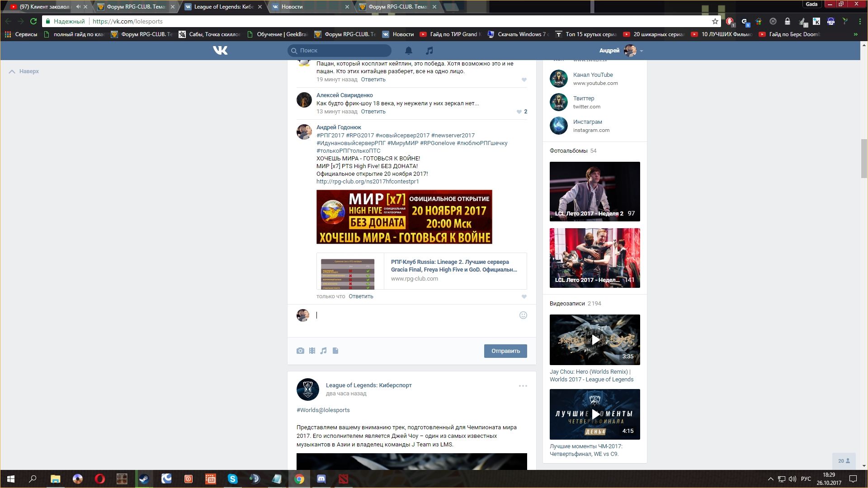Open File Explorer from taskbar

point(55,479)
